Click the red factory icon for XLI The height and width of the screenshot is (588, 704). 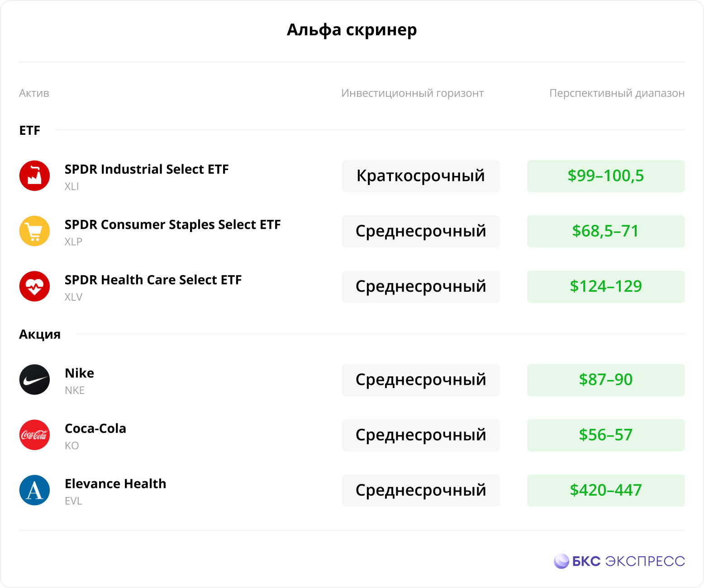click(34, 175)
